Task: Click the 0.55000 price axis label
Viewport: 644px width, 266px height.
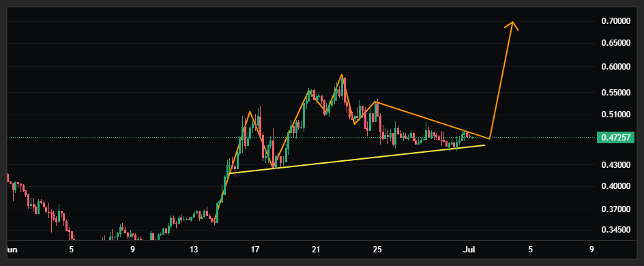Action: point(615,93)
